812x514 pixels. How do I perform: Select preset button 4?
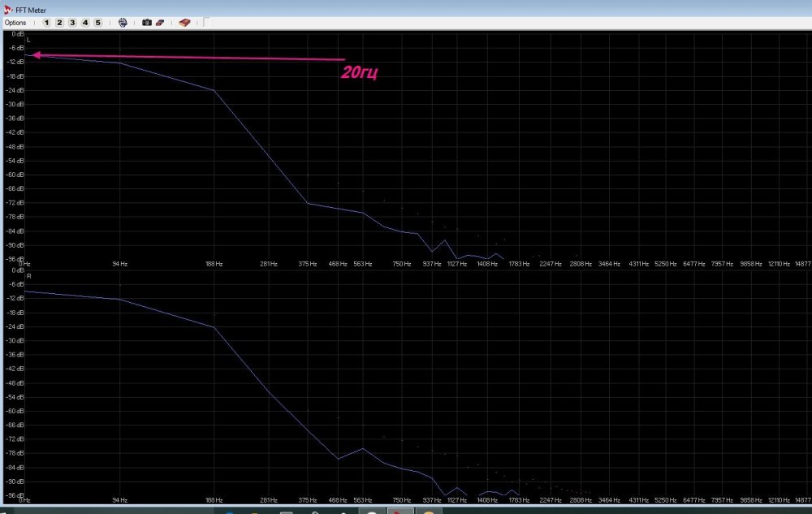pos(85,23)
